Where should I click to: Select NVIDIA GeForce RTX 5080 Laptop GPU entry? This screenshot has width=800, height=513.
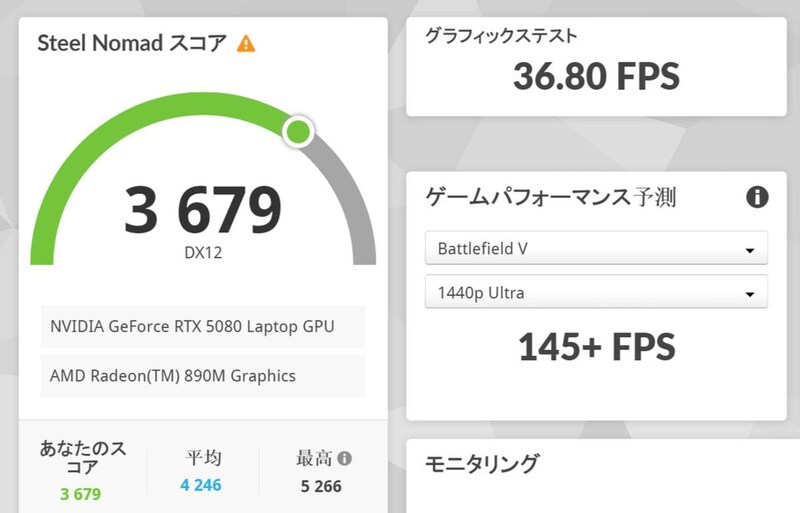tap(203, 327)
